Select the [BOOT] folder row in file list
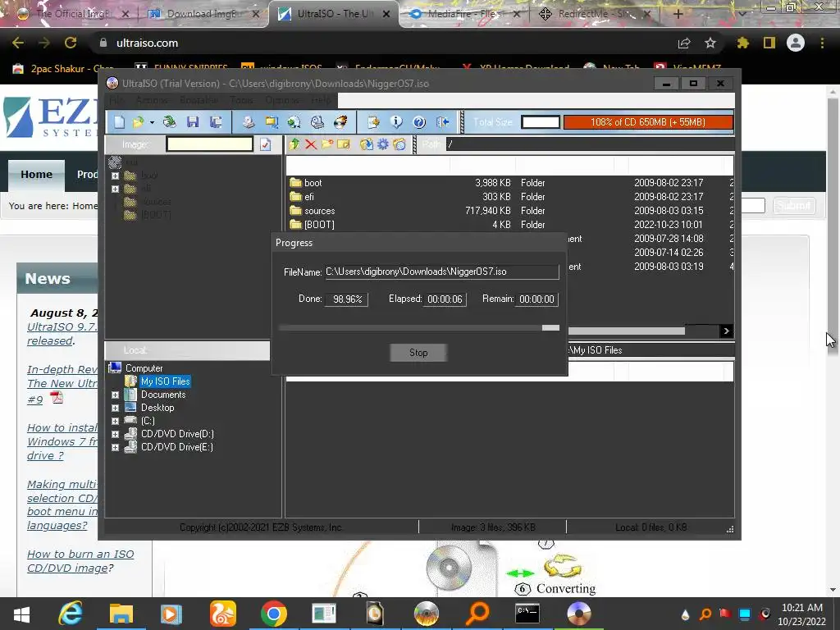The width and height of the screenshot is (840, 630). (x=509, y=225)
